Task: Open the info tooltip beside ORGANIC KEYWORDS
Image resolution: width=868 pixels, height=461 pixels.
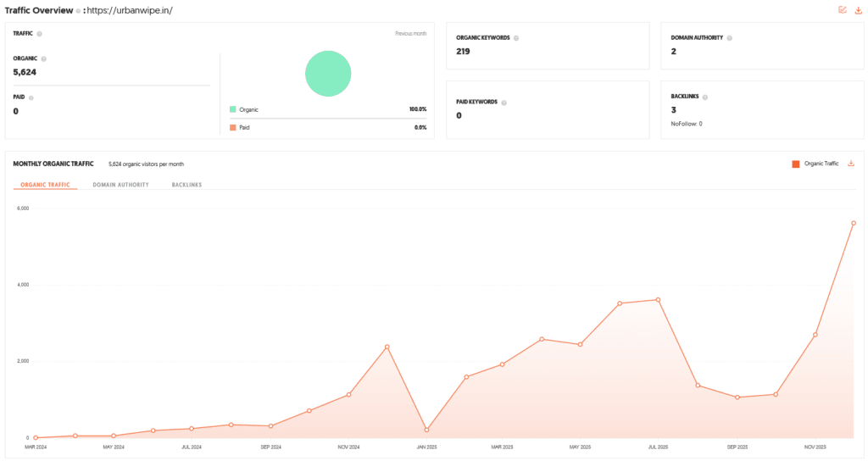Action: (x=516, y=38)
